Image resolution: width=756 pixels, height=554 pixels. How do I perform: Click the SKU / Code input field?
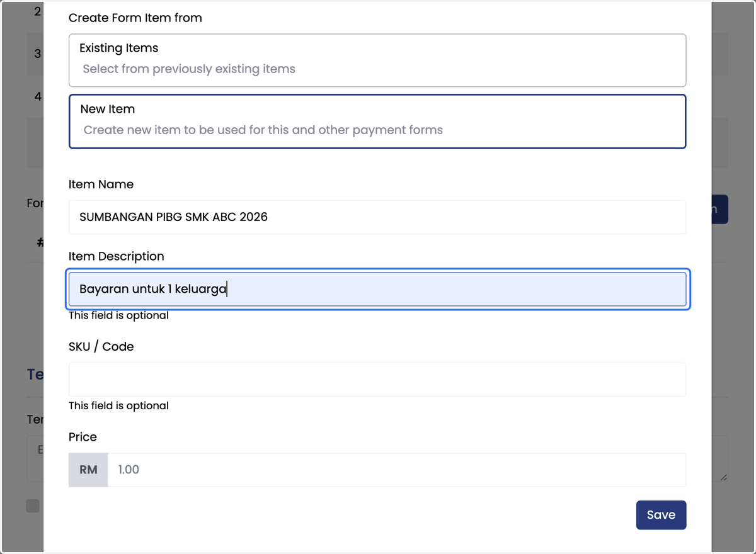click(377, 380)
